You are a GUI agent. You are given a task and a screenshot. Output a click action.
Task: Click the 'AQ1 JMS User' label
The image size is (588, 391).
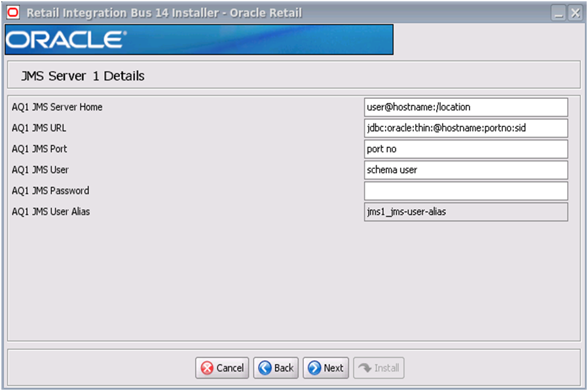40,170
